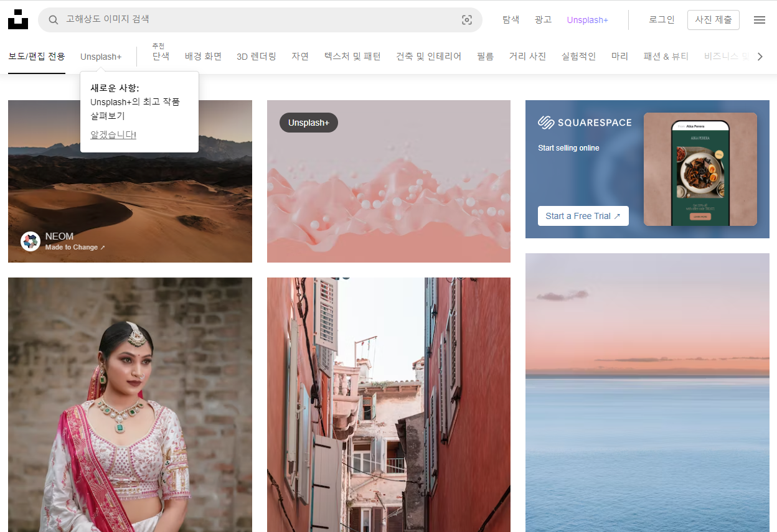Image resolution: width=777 pixels, height=532 pixels.
Task: Click 사진 제출 button
Action: point(713,19)
